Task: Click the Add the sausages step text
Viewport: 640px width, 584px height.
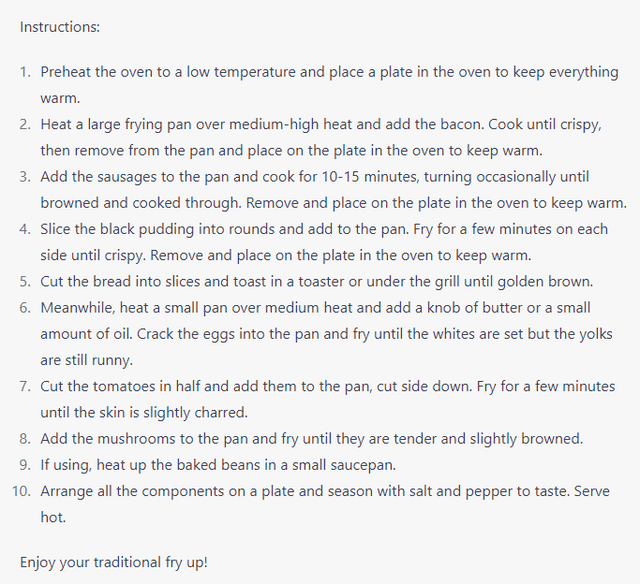Action: click(x=333, y=190)
